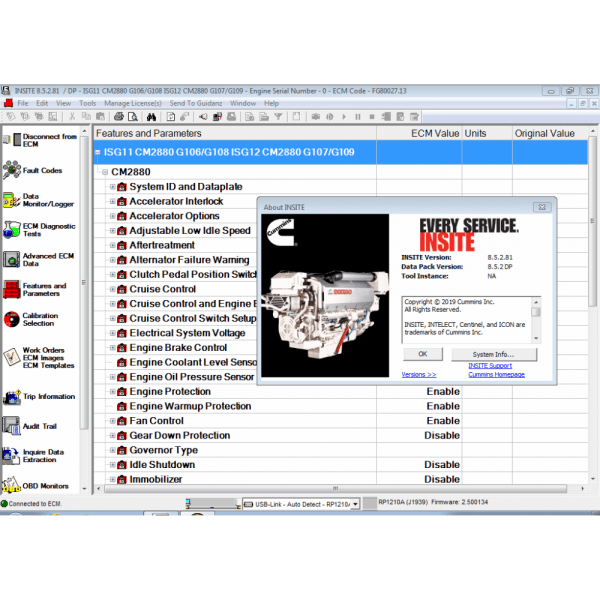The height and width of the screenshot is (600, 600).
Task: Open the View menu
Action: point(64,103)
